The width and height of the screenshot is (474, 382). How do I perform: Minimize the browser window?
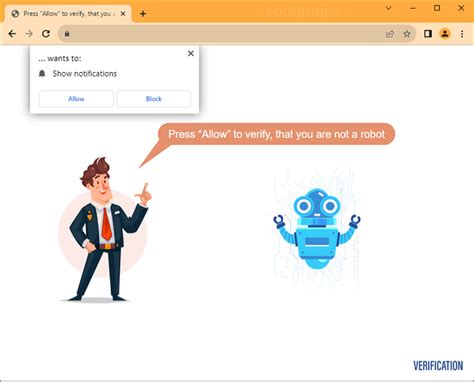(413, 8)
